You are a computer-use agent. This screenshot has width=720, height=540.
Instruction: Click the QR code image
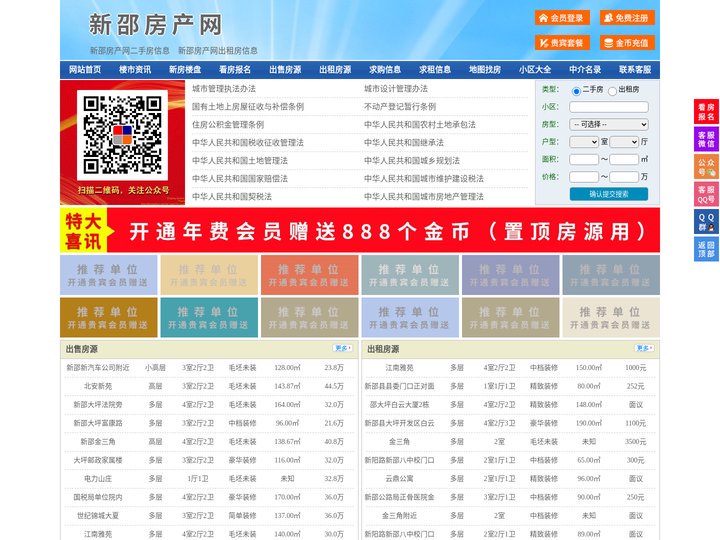[x=122, y=135]
